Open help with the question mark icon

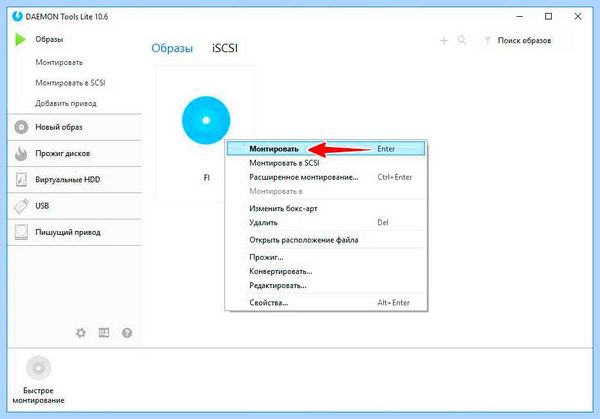tap(127, 333)
